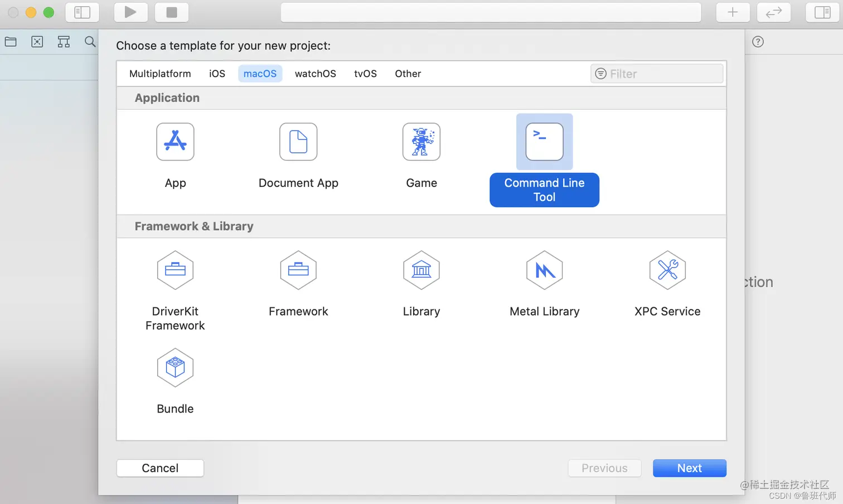Select the Library template icon
Screen dimensions: 843x504
(x=421, y=270)
